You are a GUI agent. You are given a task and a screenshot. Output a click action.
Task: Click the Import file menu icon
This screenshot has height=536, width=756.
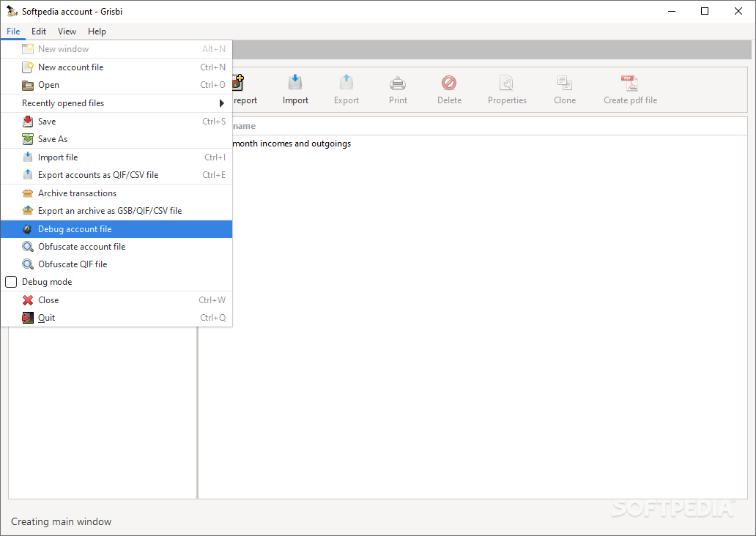click(28, 157)
